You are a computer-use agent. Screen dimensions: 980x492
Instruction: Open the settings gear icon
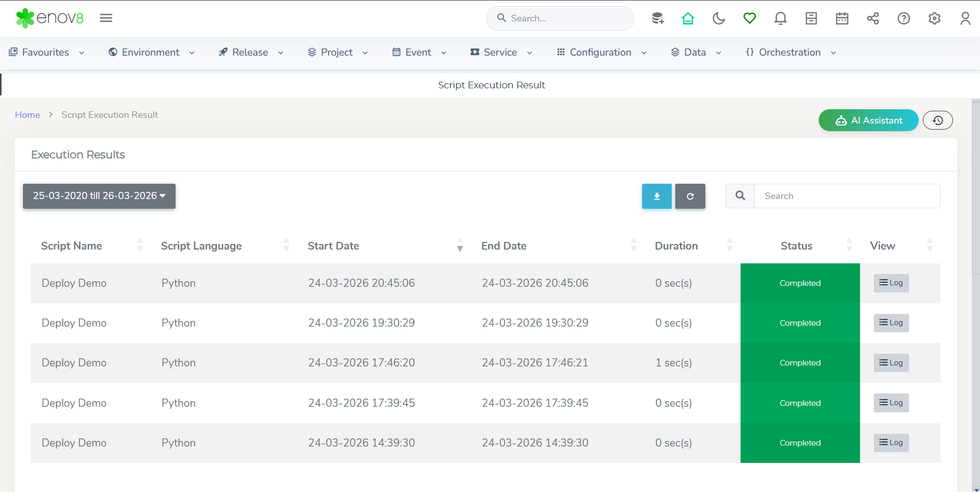coord(934,19)
